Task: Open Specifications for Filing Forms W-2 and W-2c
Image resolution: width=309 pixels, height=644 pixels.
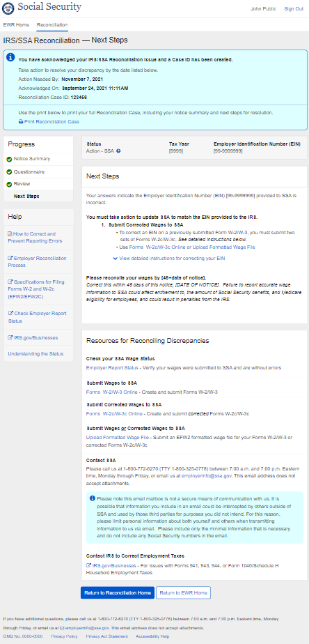Action: click(x=36, y=289)
